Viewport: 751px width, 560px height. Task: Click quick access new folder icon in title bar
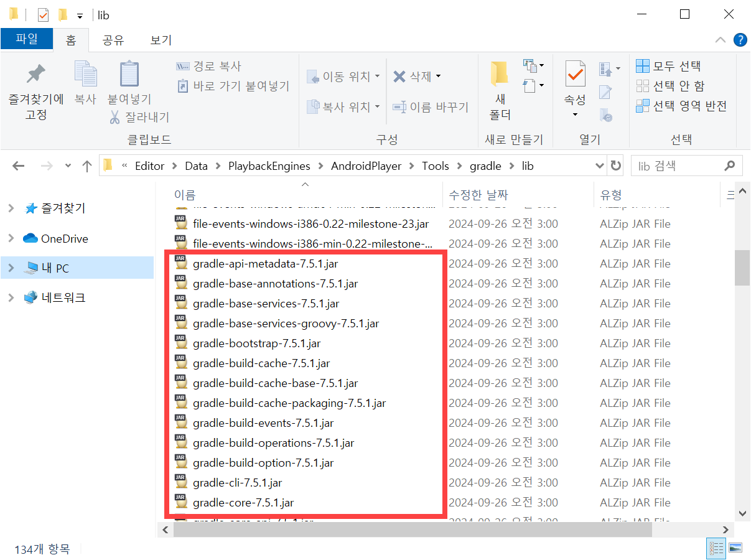pyautogui.click(x=62, y=15)
